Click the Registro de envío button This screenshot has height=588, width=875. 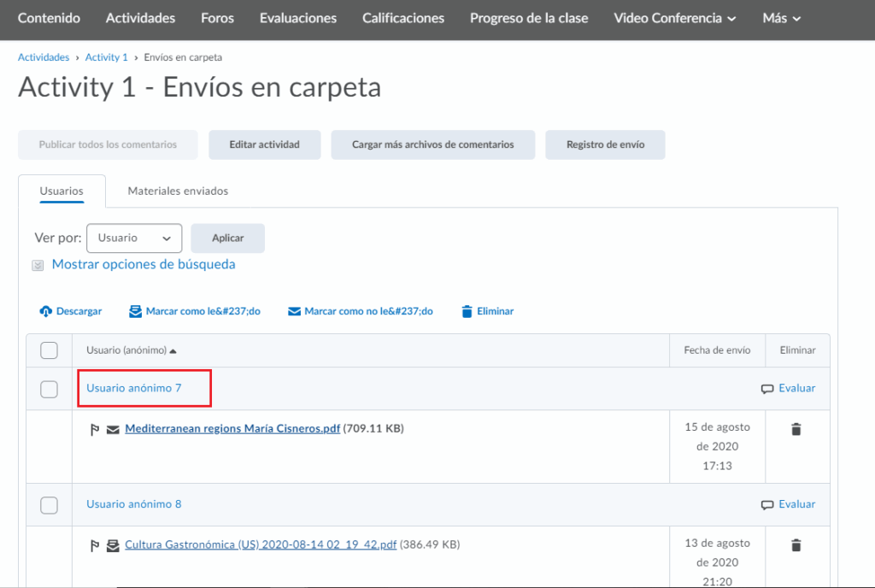pos(605,145)
